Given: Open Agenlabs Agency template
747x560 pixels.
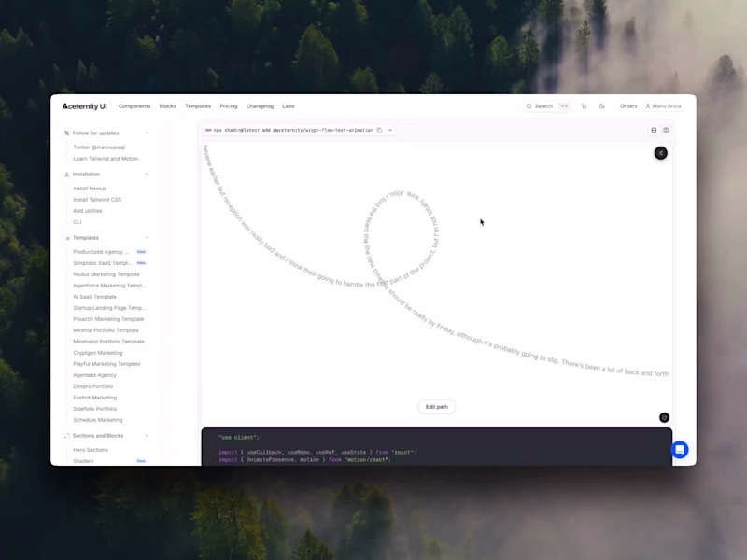Looking at the screenshot, I should (95, 375).
